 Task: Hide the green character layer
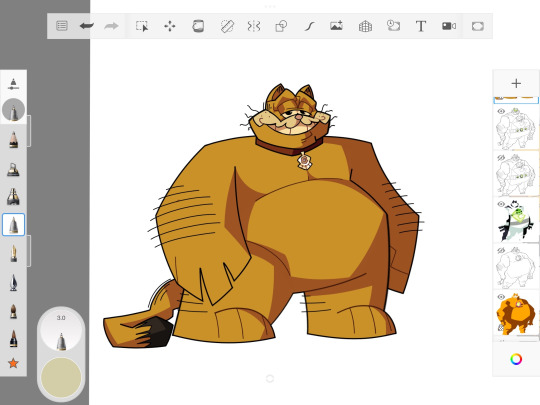501,204
